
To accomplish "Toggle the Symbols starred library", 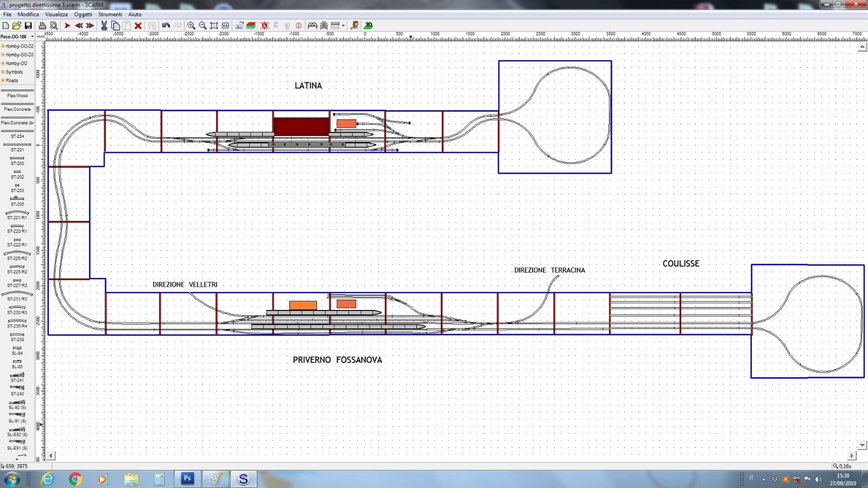I will tap(14, 72).
